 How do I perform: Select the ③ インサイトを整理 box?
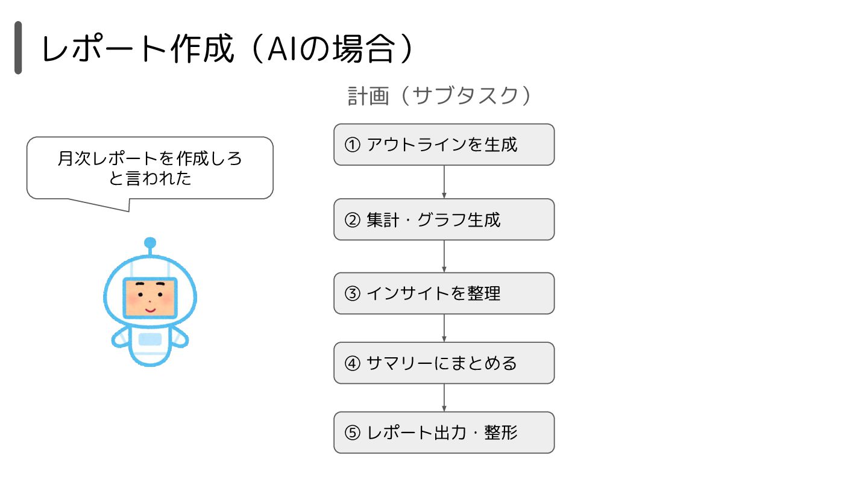pos(444,293)
